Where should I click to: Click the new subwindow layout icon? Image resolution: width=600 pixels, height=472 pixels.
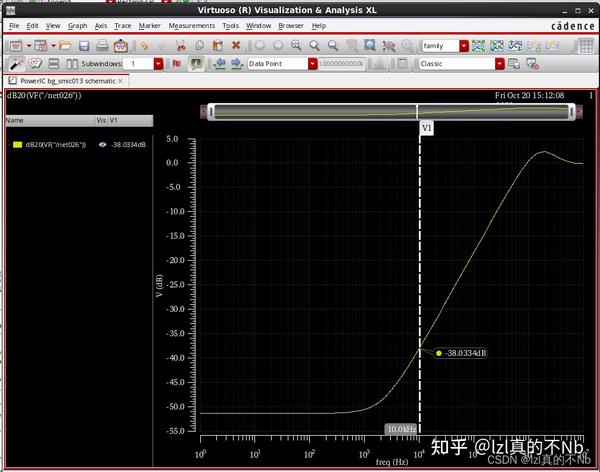(41, 46)
